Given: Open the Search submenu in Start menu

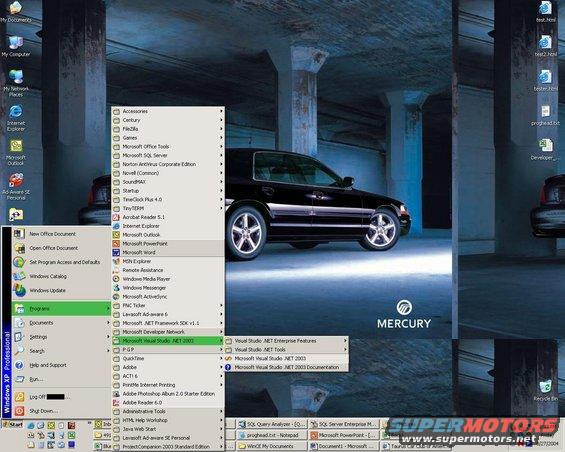Looking at the screenshot, I should click(x=61, y=351).
